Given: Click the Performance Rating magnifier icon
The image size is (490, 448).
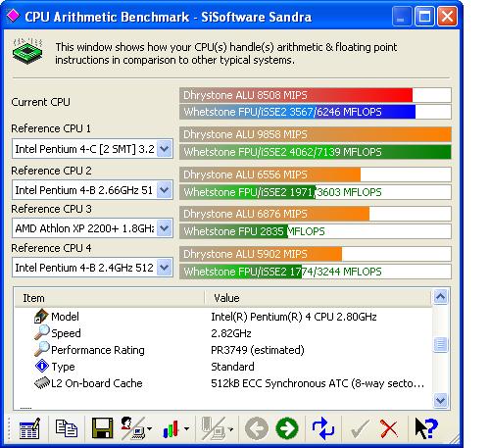Looking at the screenshot, I should [42, 349].
